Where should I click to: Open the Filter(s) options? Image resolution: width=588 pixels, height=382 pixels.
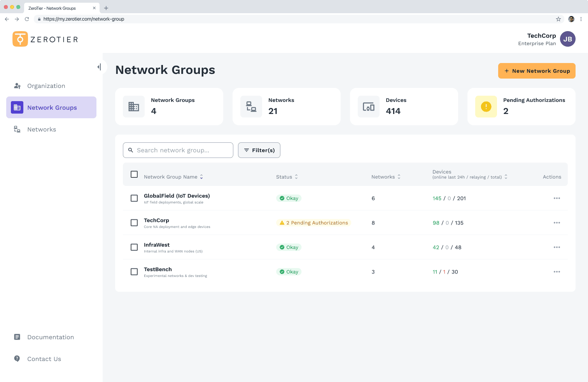[259, 150]
